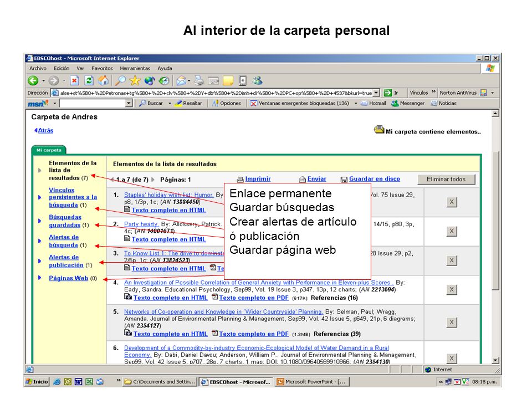
Task: Remove result 5 with its X button
Action: [452, 322]
